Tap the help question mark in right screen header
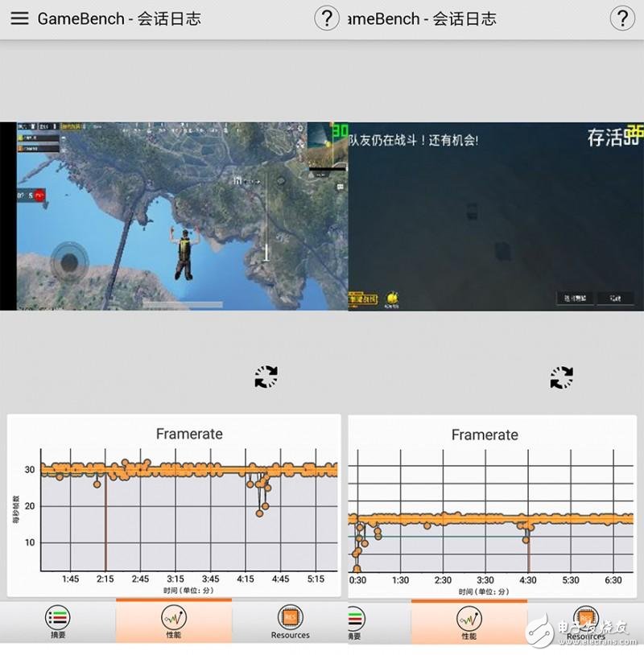The image size is (644, 655). click(622, 19)
